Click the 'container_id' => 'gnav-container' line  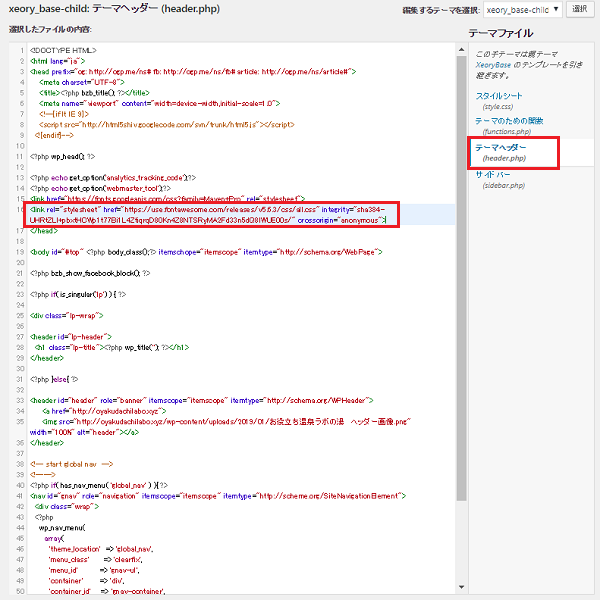click(x=106, y=591)
